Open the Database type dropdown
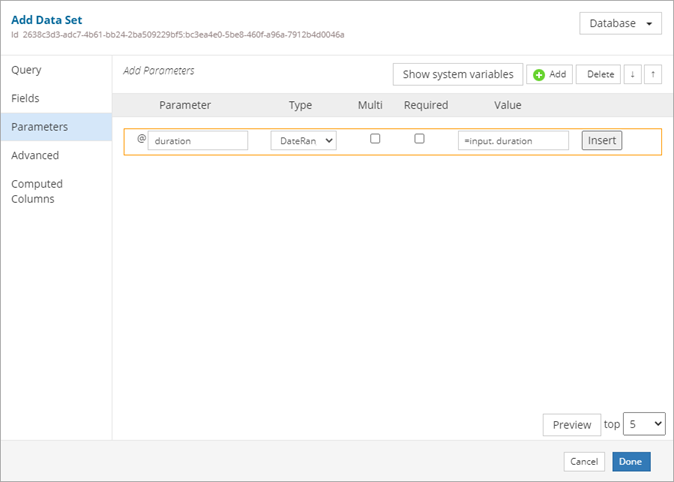The width and height of the screenshot is (674, 482). [621, 23]
